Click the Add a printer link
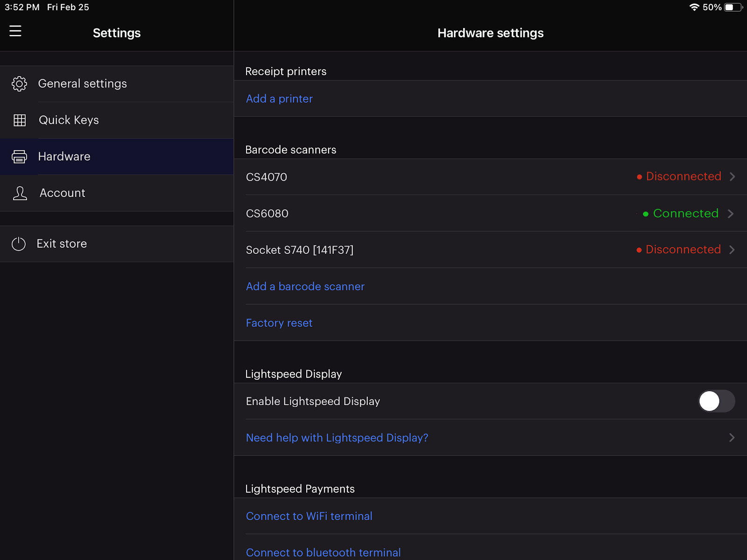747x560 pixels. point(279,99)
